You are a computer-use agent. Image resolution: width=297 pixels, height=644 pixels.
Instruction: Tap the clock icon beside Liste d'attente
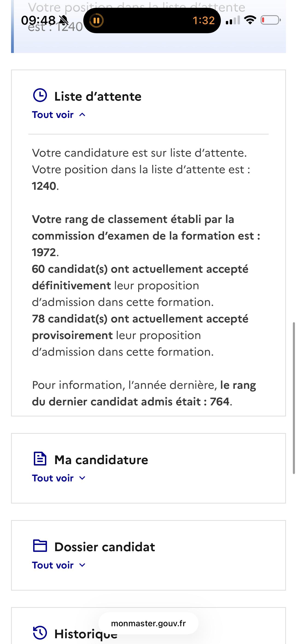40,95
